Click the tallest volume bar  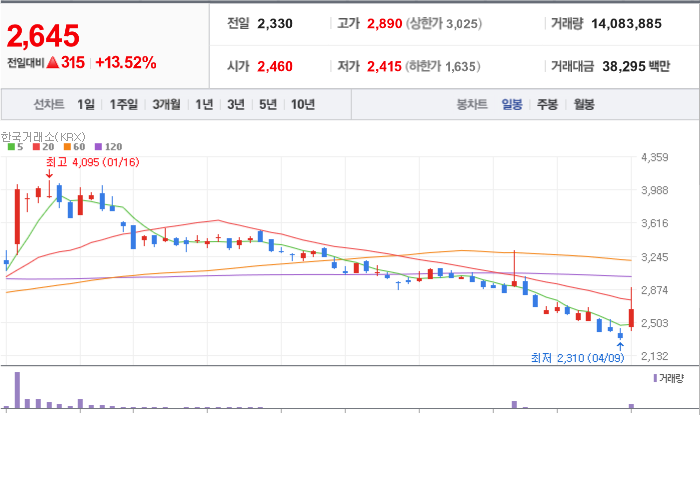tap(17, 390)
